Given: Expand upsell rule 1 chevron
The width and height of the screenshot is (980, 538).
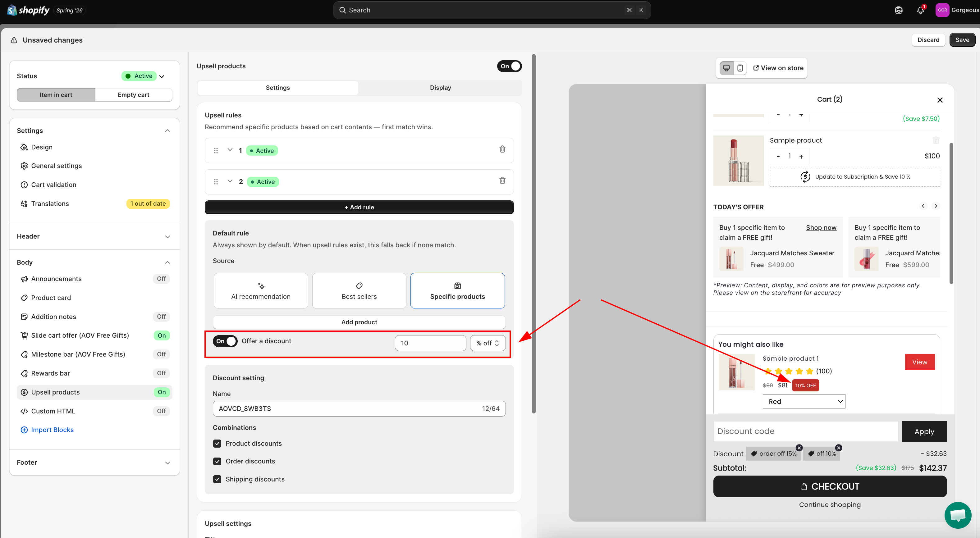Looking at the screenshot, I should pos(230,150).
